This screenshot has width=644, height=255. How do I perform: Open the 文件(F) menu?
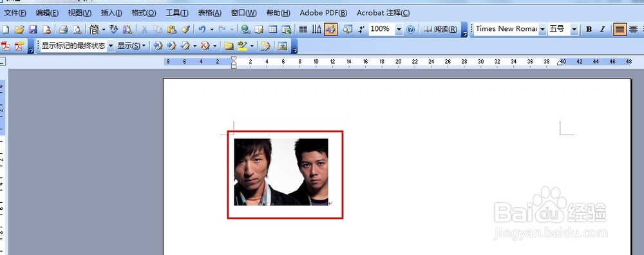click(15, 13)
